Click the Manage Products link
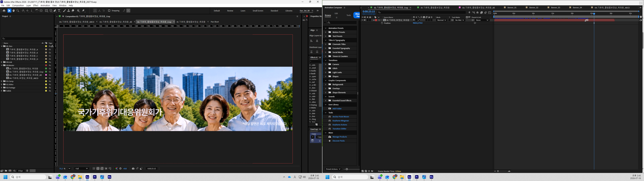This screenshot has height=181, width=644. (339, 137)
